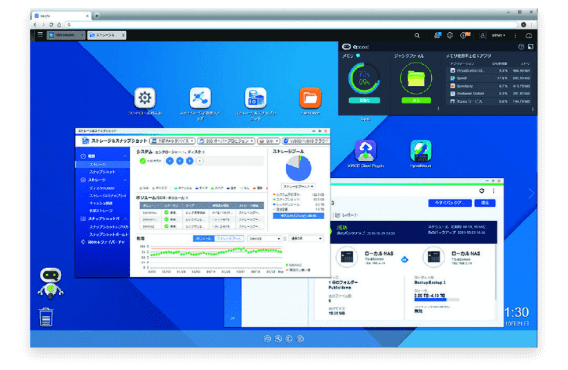Screen dimensions: 568x370
Task: Click the storage pool pie chart
Action: 298,168
